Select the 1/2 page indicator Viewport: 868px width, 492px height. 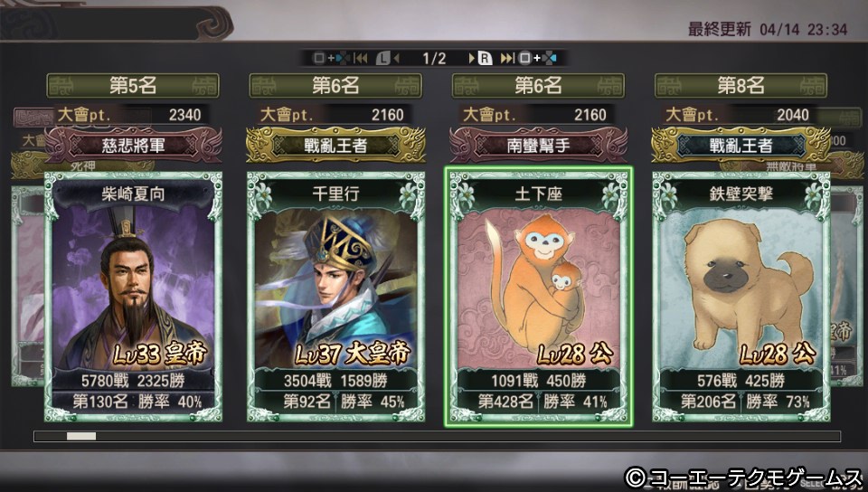(x=434, y=58)
